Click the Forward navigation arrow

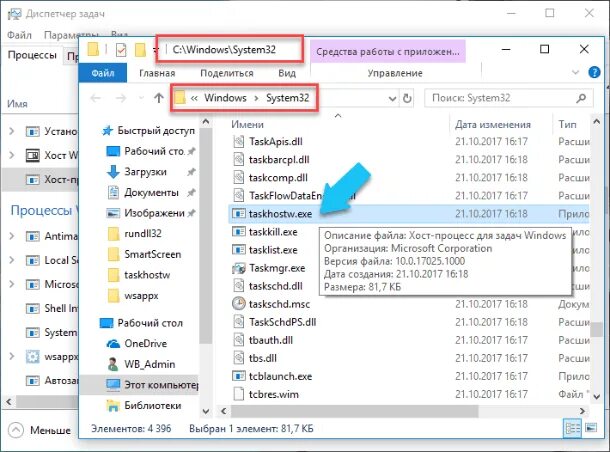tap(121, 98)
